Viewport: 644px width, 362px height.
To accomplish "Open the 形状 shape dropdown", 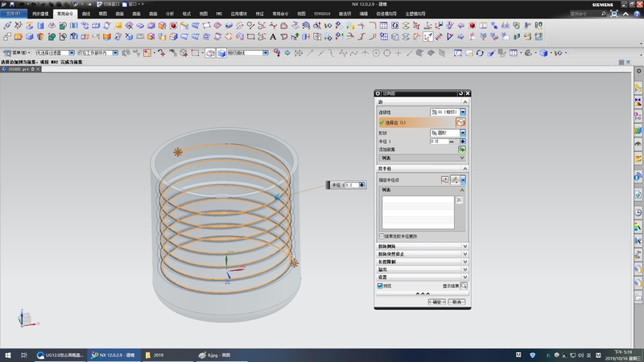I will point(448,132).
